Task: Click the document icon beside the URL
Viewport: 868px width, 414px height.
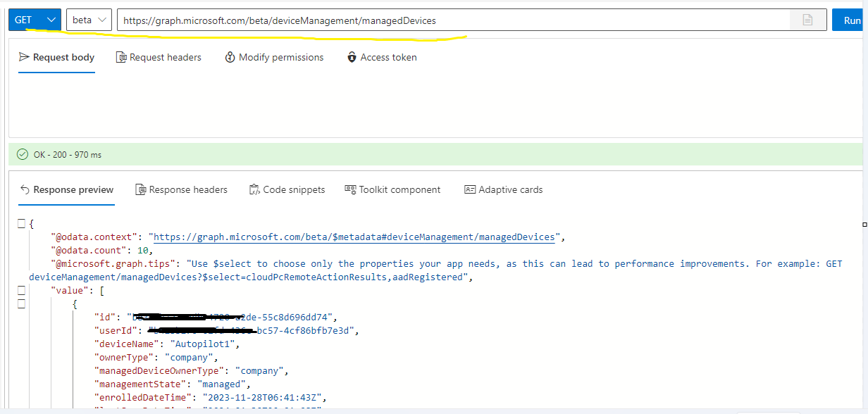Action: 807,20
